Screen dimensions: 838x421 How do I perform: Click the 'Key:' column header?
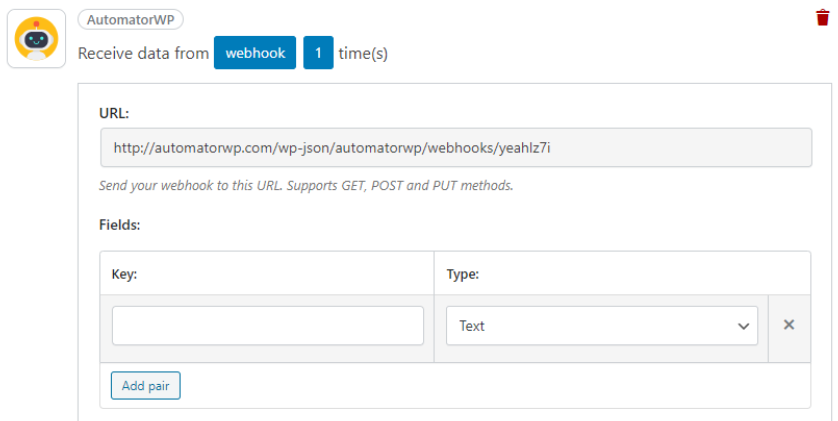[124, 274]
